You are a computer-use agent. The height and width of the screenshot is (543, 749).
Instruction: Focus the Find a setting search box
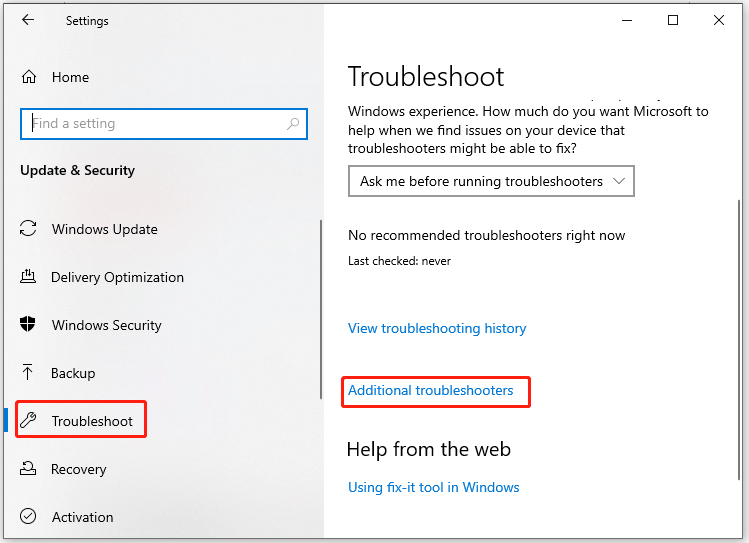tap(164, 124)
